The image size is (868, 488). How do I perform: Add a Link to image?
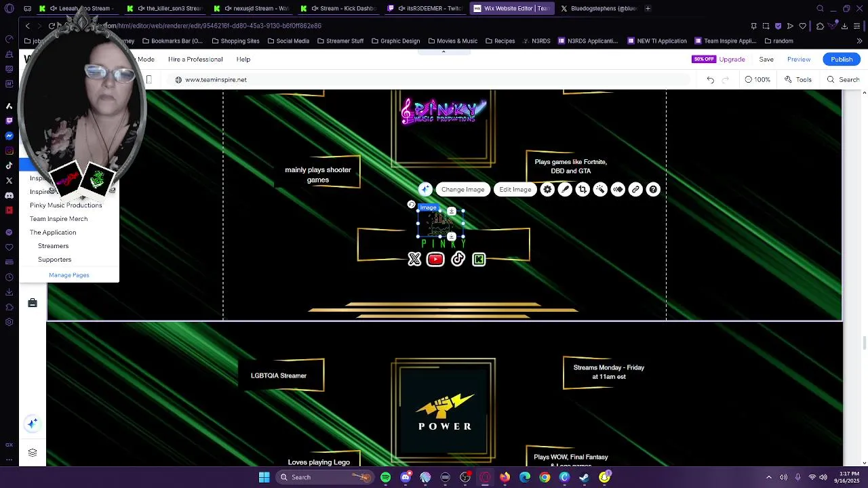pos(635,190)
